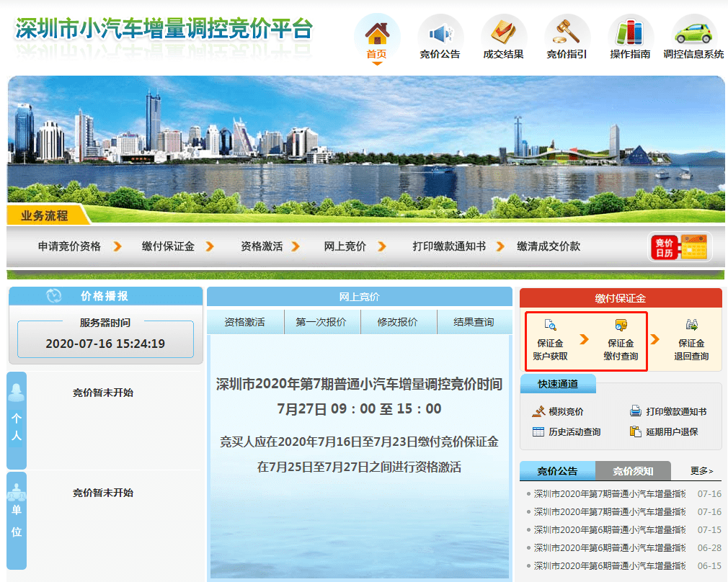Select the 第一次报价 tab

(321, 322)
